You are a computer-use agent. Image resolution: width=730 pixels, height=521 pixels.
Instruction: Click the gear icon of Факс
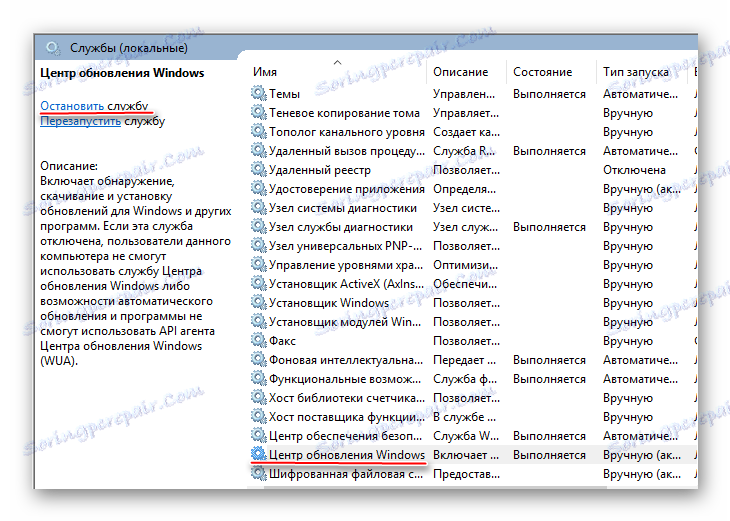click(258, 340)
